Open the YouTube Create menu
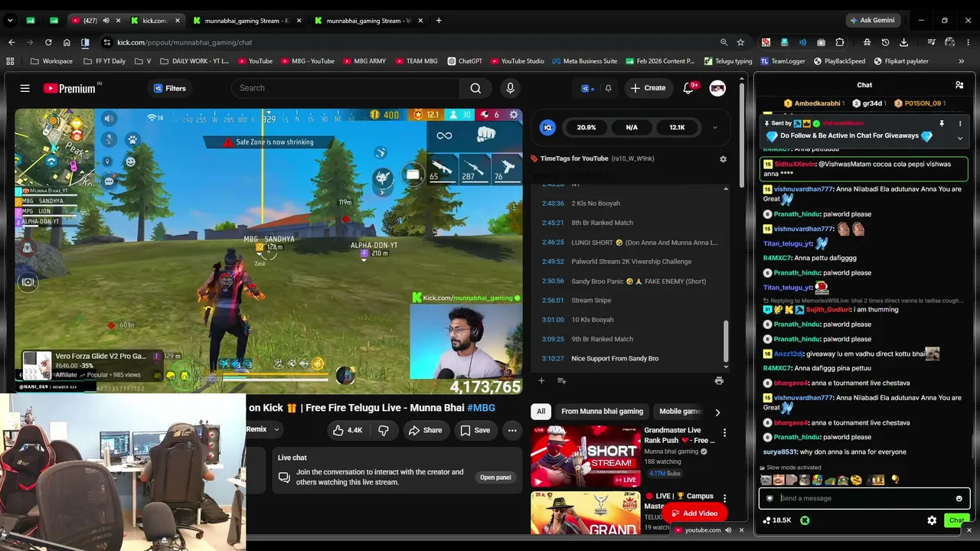 pos(648,88)
